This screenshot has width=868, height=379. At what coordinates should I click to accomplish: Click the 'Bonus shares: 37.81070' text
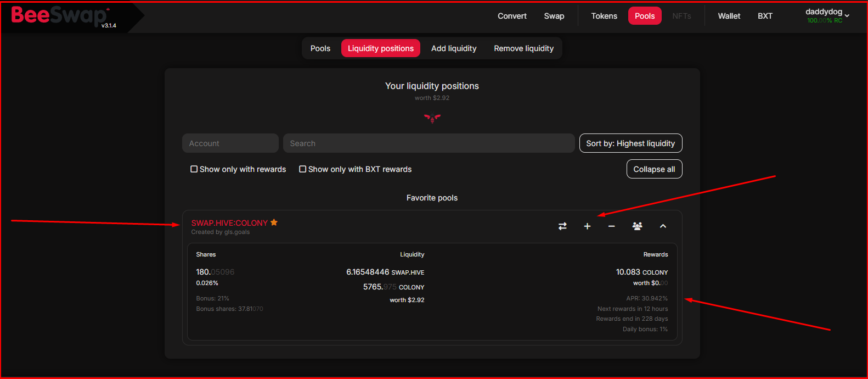[229, 309]
